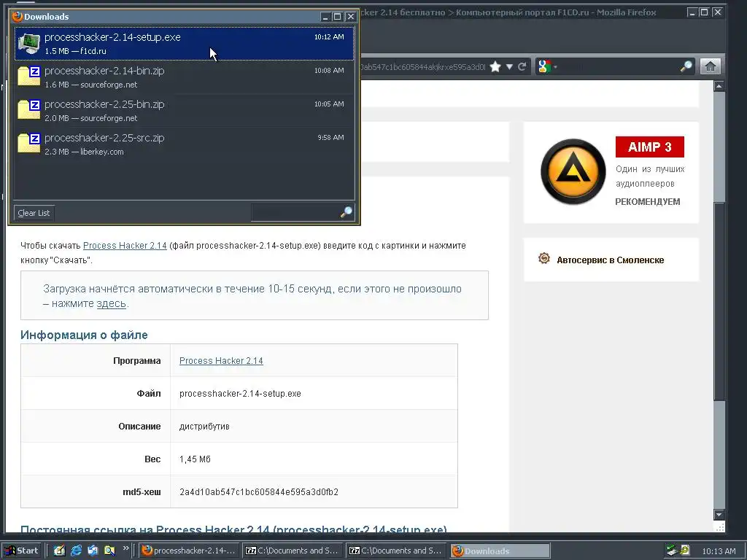This screenshot has width=747, height=560.
Task: Bookmark this page with the star icon
Action: pos(495,66)
